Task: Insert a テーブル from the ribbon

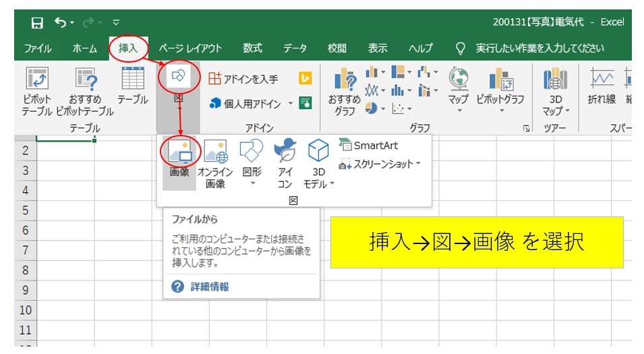Action: point(133,86)
